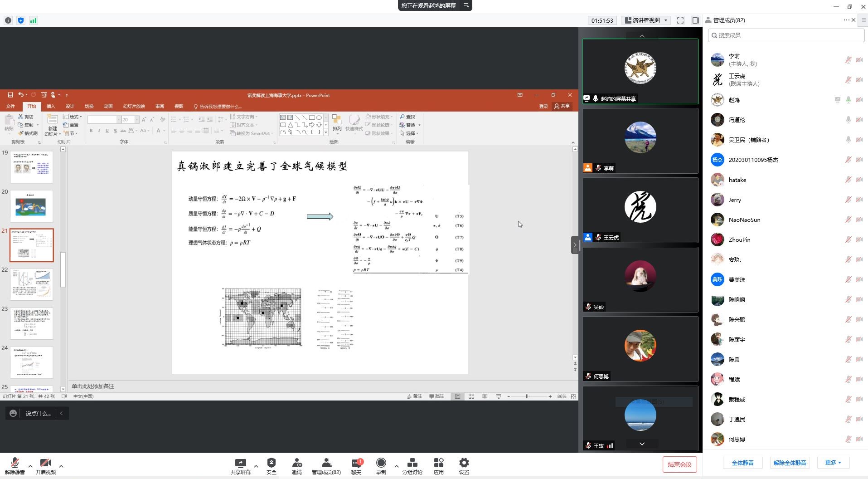Click the PowerPoint zoom slider

(527, 396)
